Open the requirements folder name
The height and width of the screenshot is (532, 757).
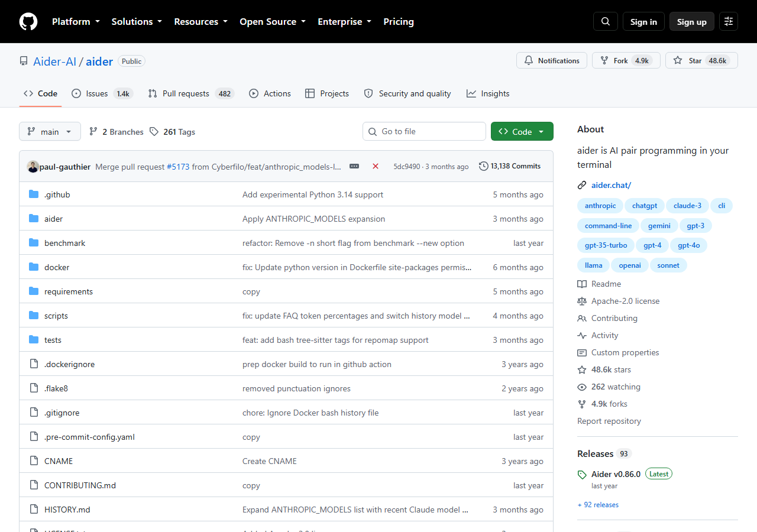coord(69,291)
